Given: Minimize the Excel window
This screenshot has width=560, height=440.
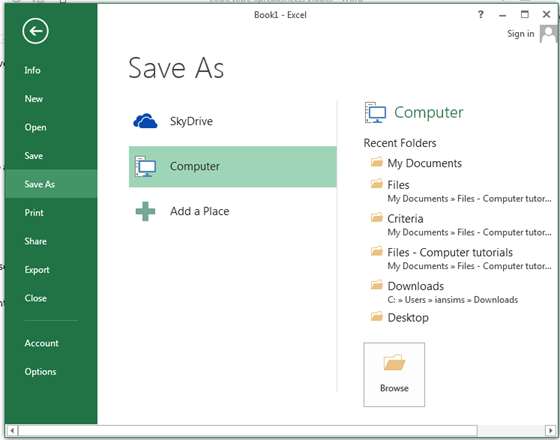Looking at the screenshot, I should click(x=502, y=15).
